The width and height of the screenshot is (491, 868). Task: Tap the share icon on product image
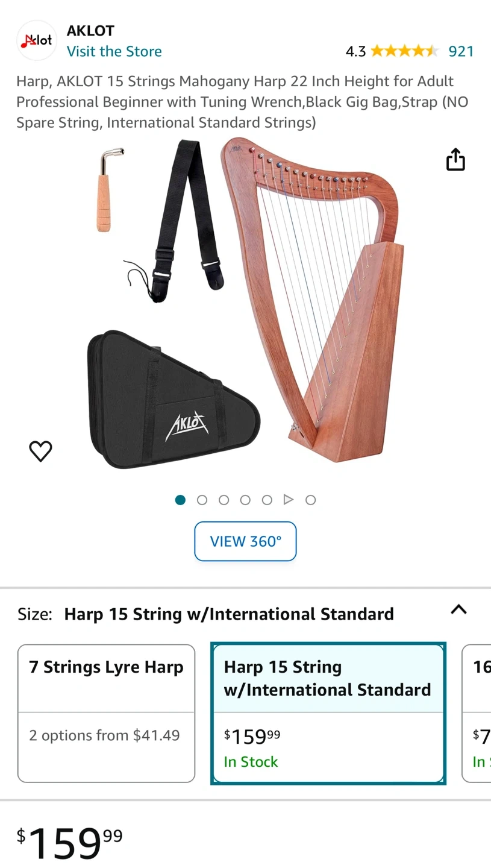point(455,160)
